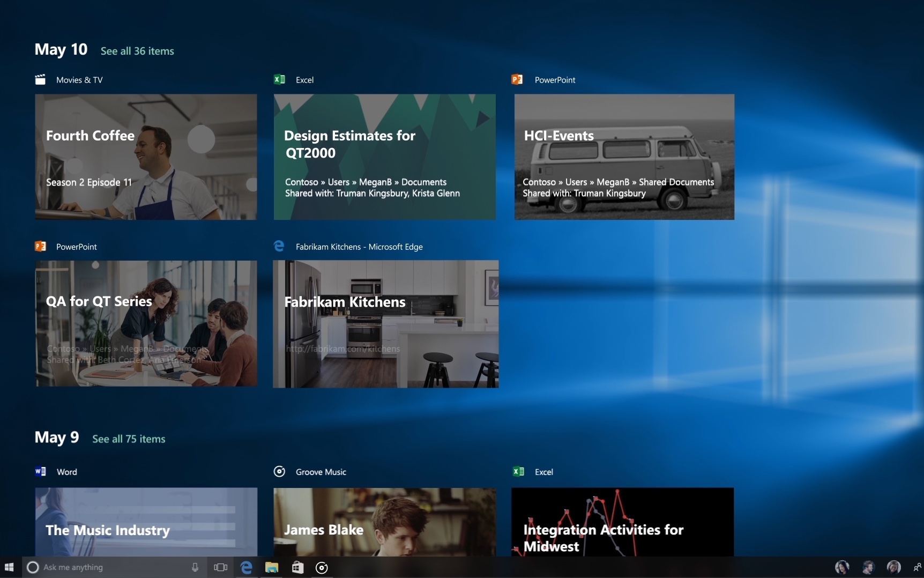Click the microphone icon in search box
The height and width of the screenshot is (578, 924).
tap(195, 567)
